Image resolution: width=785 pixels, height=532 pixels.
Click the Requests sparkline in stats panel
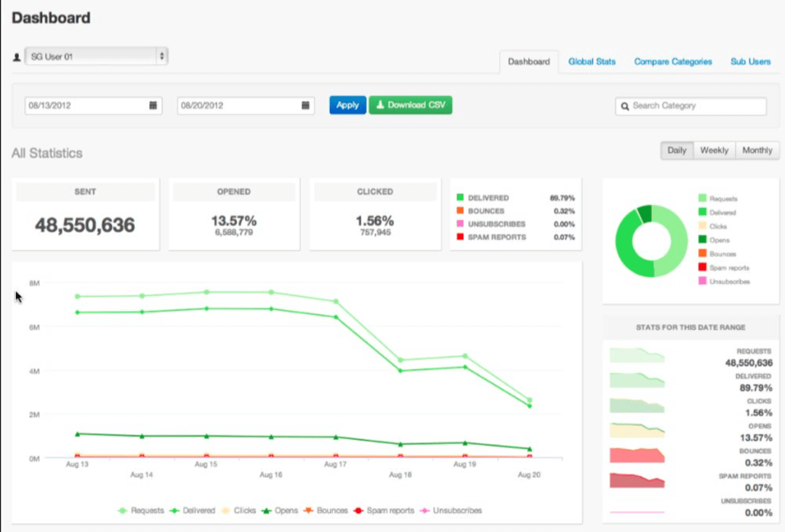pyautogui.click(x=637, y=354)
